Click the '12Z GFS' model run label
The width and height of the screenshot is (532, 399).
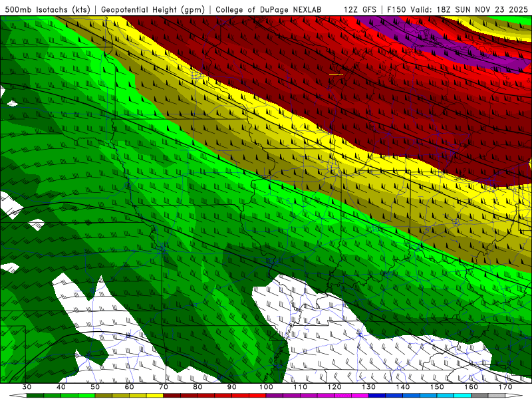(360, 10)
